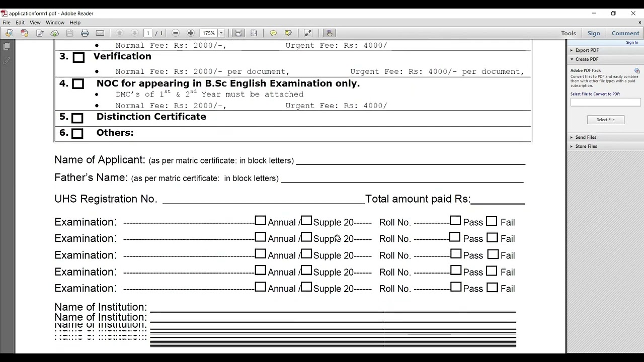Open the View menu

(35, 23)
